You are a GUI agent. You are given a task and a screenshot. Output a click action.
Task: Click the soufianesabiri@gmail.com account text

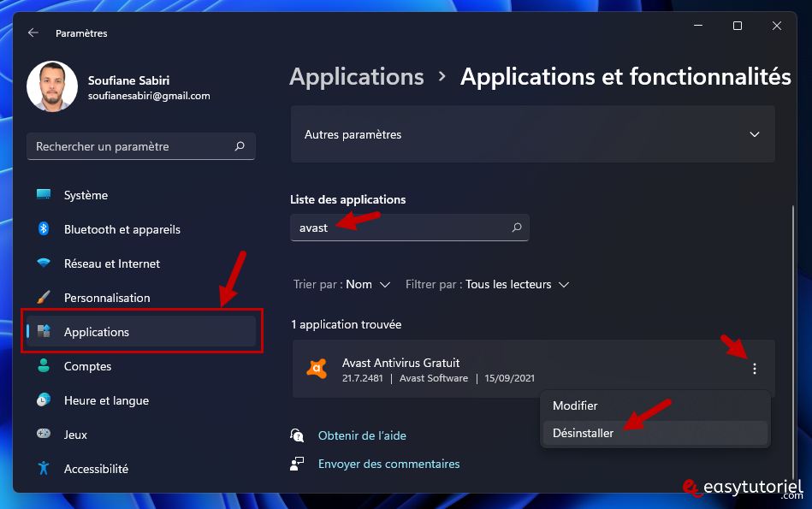149,96
